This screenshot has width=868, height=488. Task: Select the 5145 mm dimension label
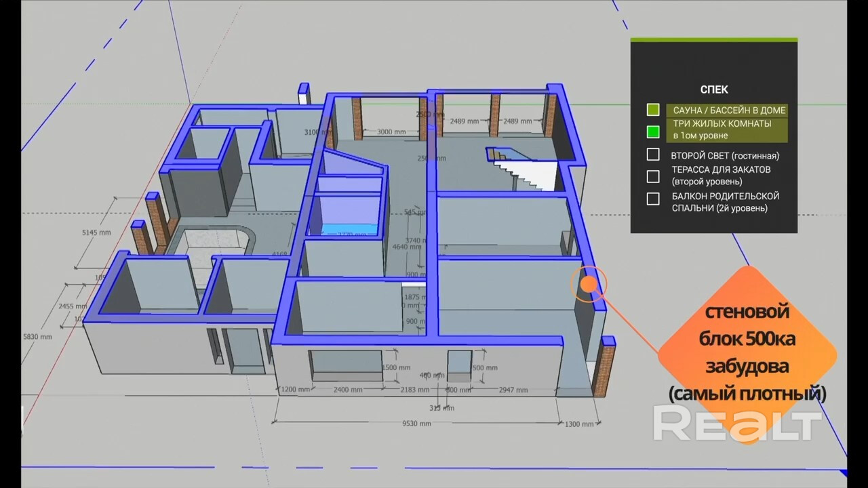(96, 232)
